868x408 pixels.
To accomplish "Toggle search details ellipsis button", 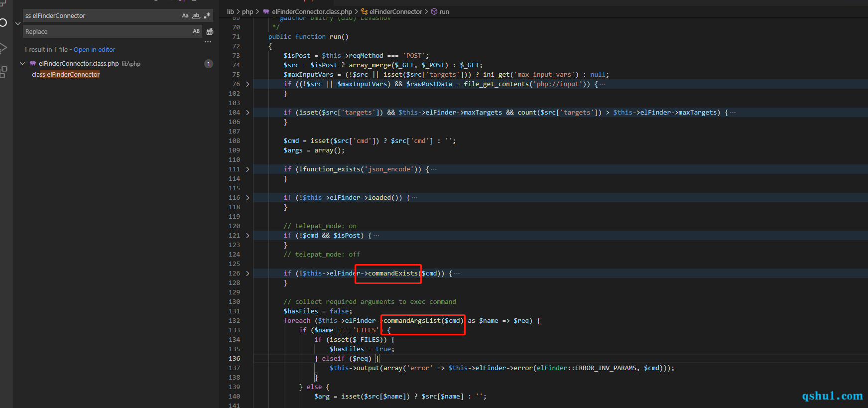I will [x=208, y=42].
